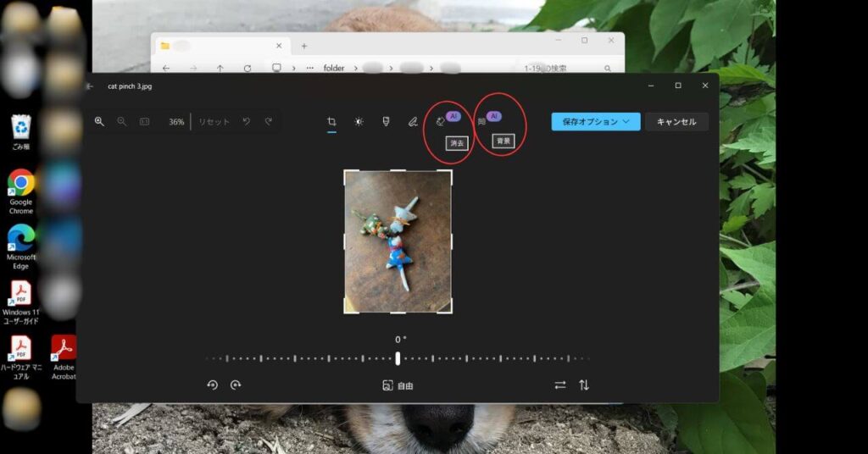868x454 pixels.
Task: Select the Crop tool icon
Action: pos(332,122)
